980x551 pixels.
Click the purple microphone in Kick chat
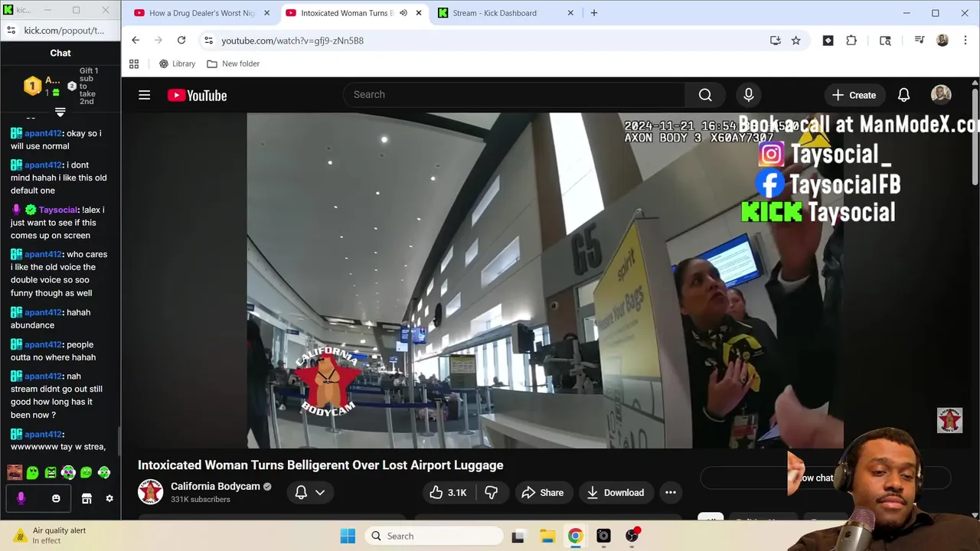coord(21,498)
